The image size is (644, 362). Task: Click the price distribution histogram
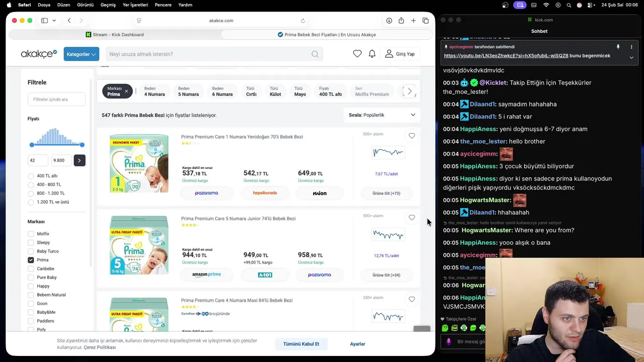tap(57, 137)
